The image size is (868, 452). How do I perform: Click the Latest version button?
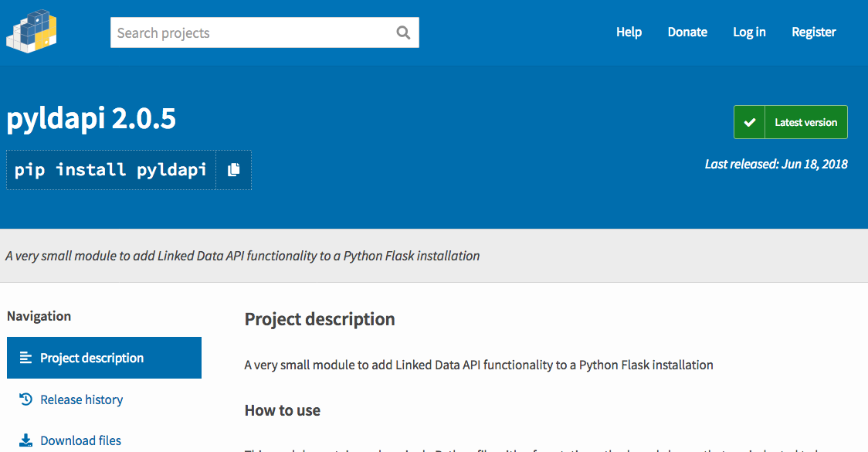tap(791, 122)
